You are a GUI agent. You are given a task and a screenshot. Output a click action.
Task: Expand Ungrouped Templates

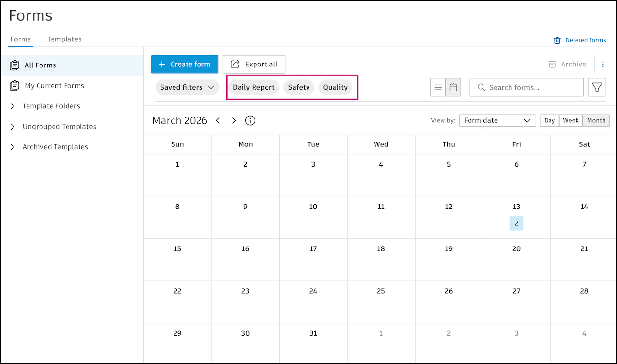(13, 127)
